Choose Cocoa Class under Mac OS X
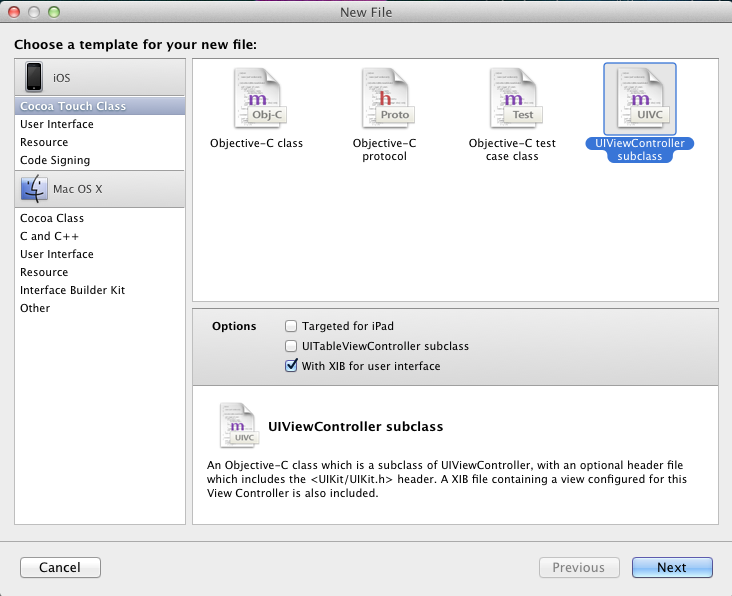 click(52, 218)
